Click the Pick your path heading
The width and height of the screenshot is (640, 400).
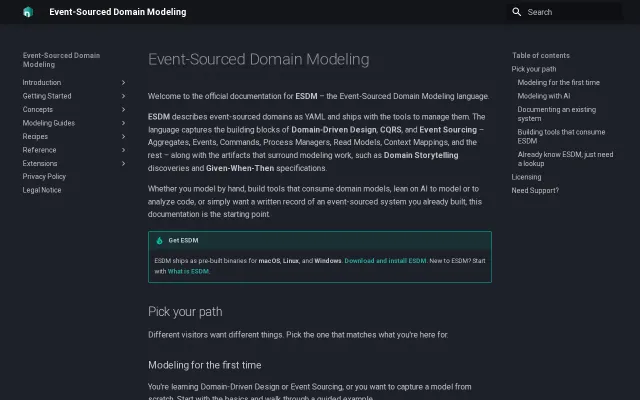click(185, 311)
